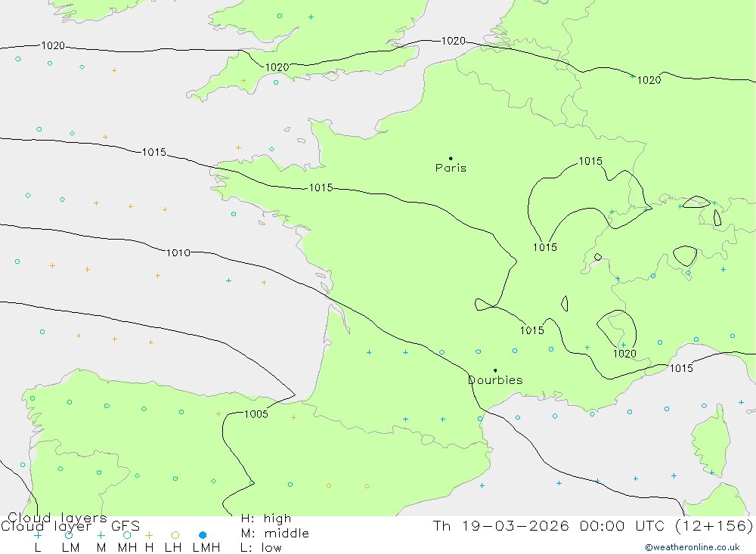
Task: Click the 'MH' legend abbreviation text
Action: pos(127,548)
